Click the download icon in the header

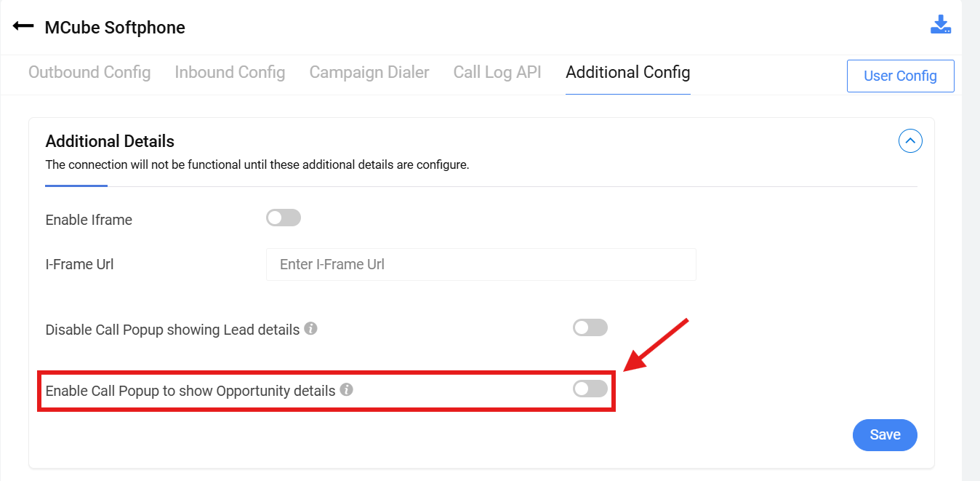point(941,25)
